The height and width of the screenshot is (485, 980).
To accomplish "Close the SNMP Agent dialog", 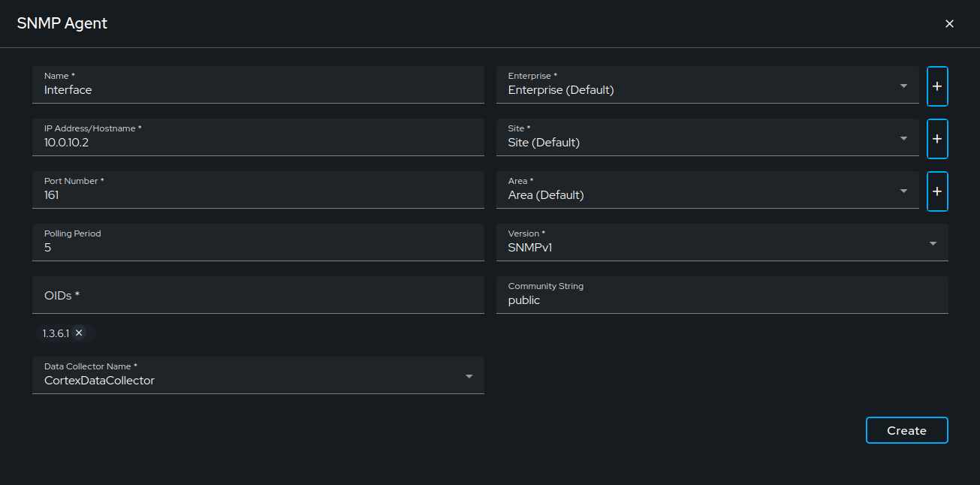I will click(x=949, y=24).
